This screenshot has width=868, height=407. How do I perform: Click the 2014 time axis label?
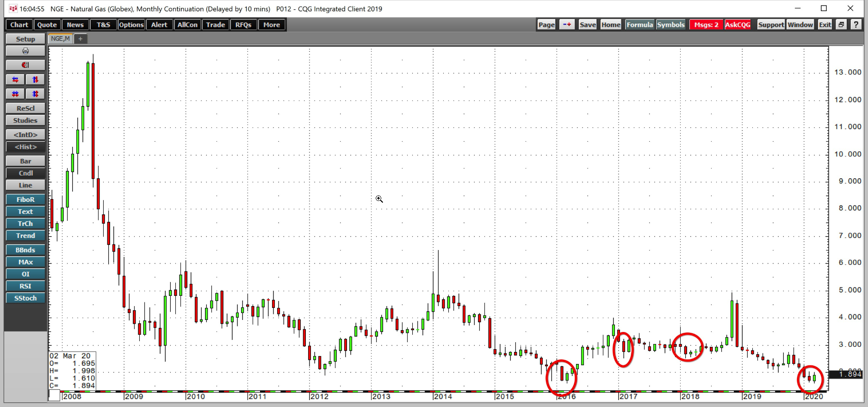443,396
